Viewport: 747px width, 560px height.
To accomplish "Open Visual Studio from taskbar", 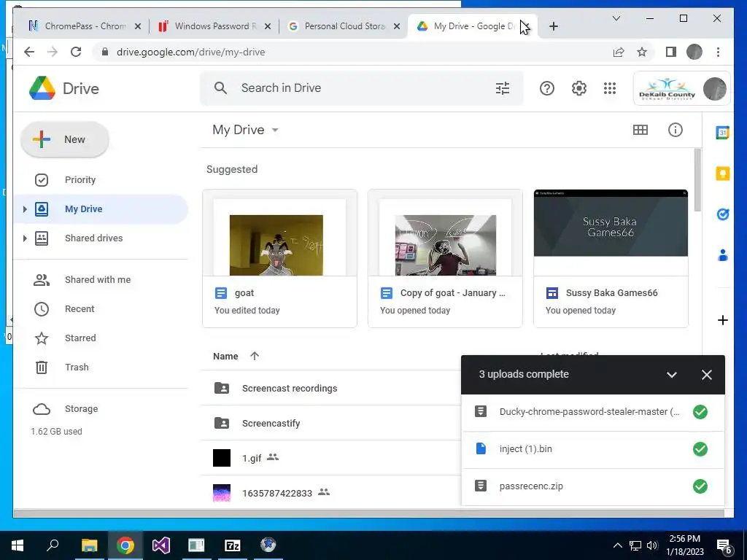I will (x=161, y=545).
